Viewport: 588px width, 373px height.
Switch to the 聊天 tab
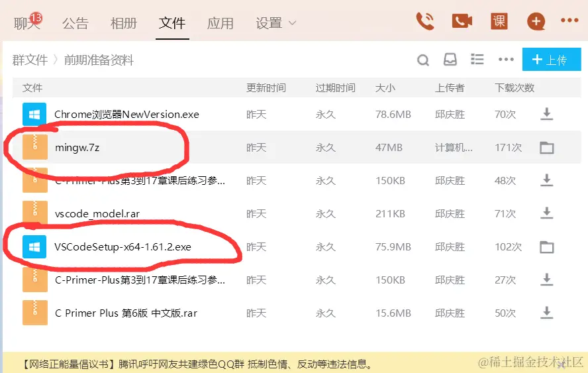tap(27, 23)
